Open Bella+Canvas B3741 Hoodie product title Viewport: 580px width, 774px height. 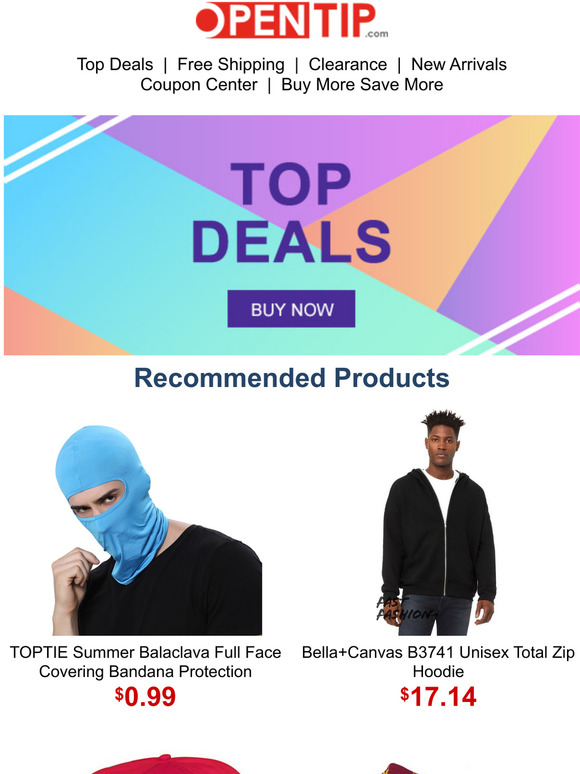coord(438,661)
